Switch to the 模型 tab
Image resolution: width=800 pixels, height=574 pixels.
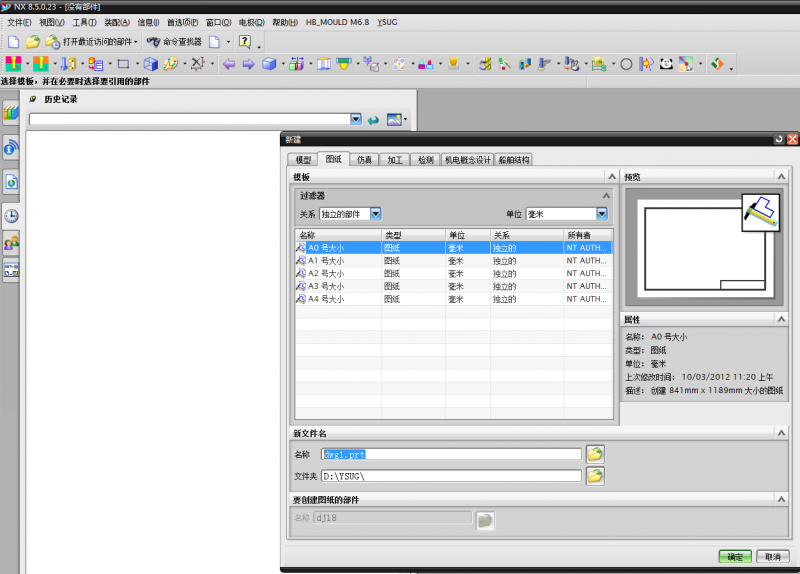[x=303, y=160]
